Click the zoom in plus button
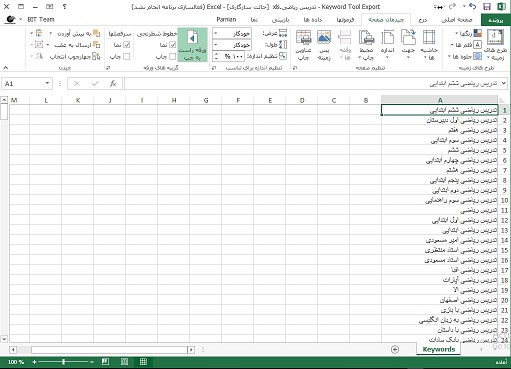 coord(34,362)
